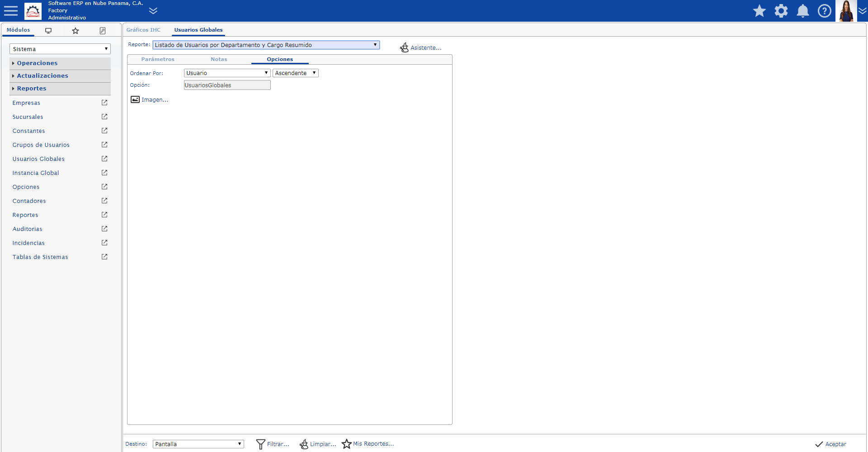Open Sucursales in new window icon

104,117
